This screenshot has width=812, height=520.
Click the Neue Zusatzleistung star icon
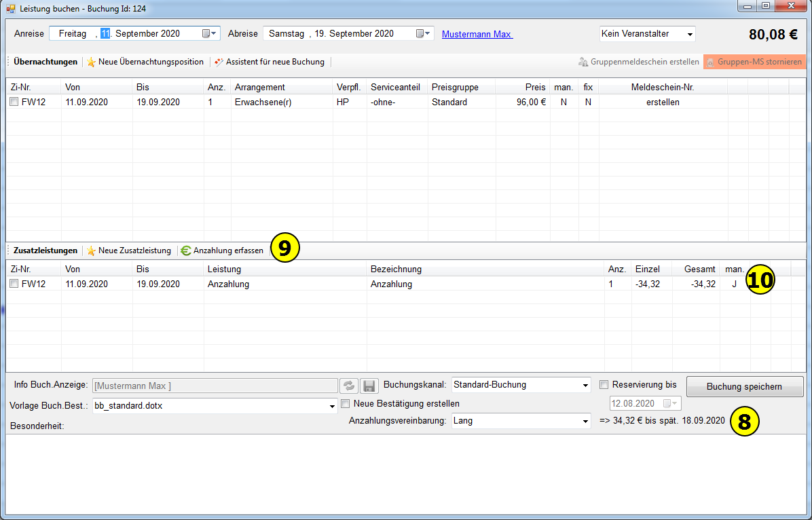click(91, 250)
